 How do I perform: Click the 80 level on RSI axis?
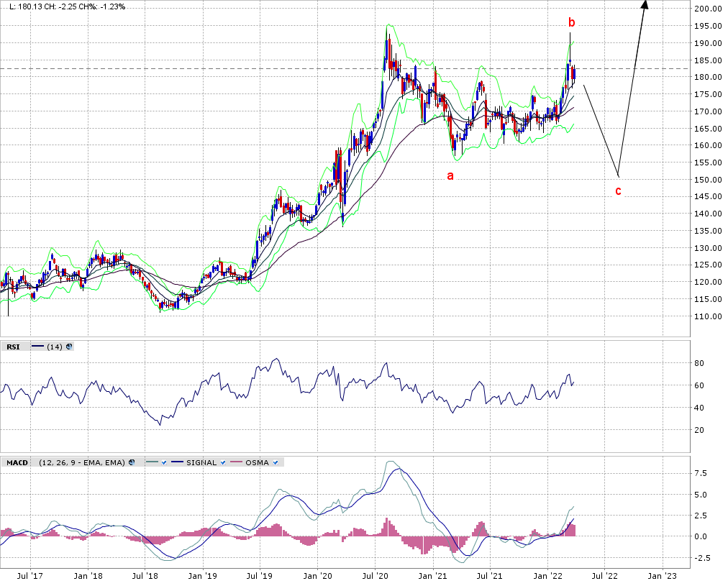click(x=699, y=363)
